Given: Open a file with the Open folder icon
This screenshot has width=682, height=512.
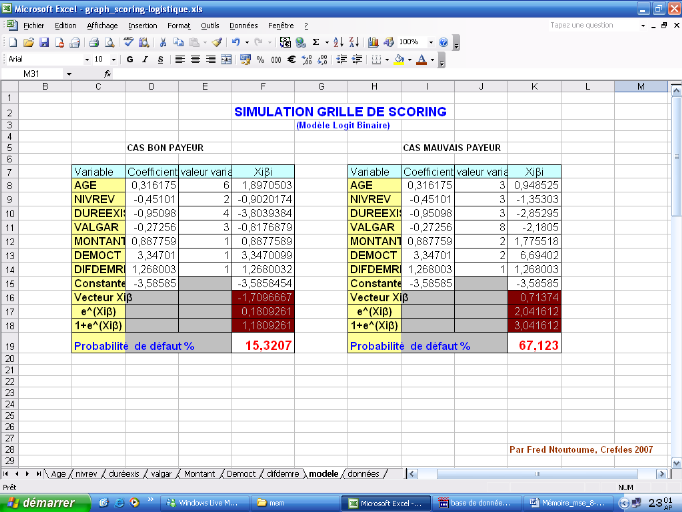Looking at the screenshot, I should coord(29,43).
